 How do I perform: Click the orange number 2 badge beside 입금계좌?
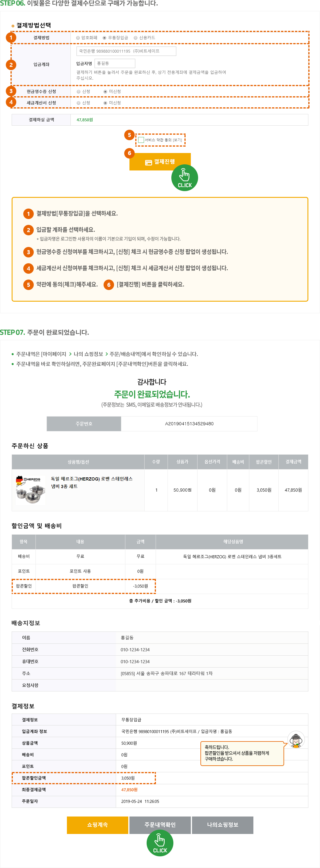[11, 65]
